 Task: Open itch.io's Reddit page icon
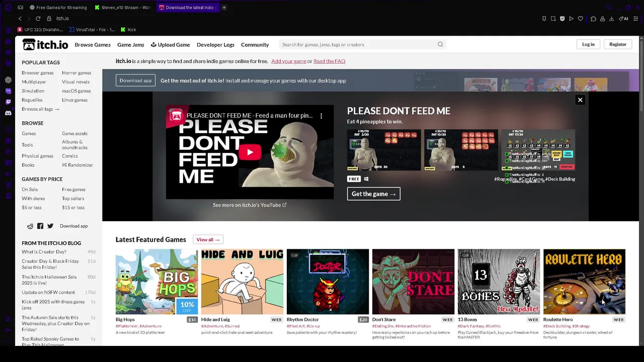click(x=30, y=226)
